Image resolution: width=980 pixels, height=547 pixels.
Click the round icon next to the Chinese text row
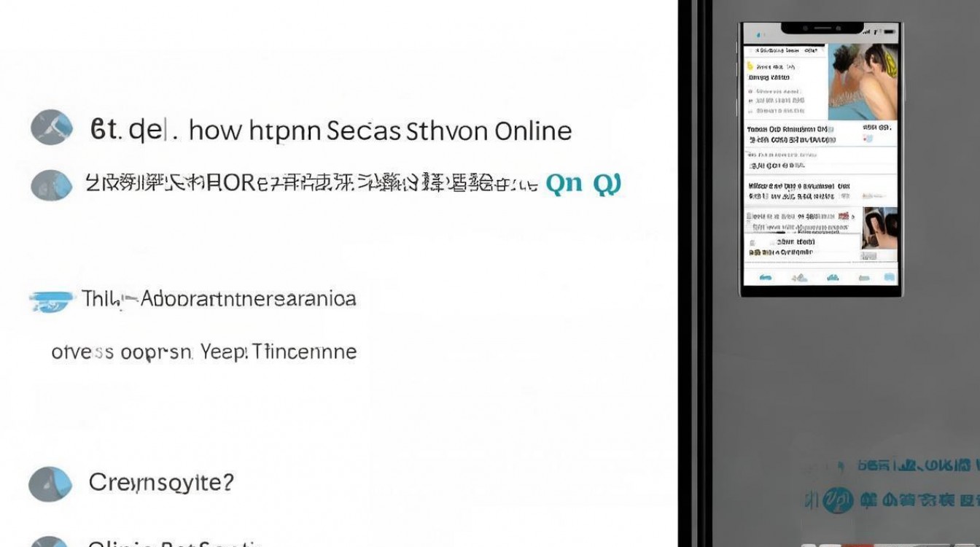tap(51, 185)
